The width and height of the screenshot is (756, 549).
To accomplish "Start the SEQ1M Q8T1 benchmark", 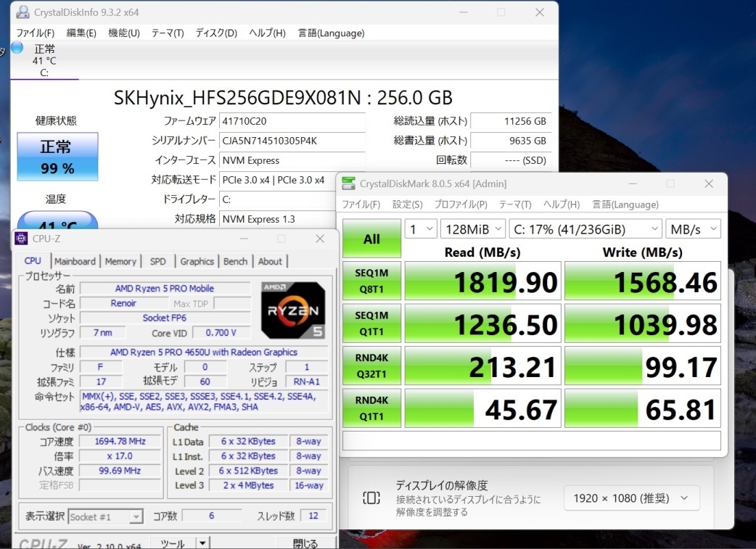I will point(371,281).
